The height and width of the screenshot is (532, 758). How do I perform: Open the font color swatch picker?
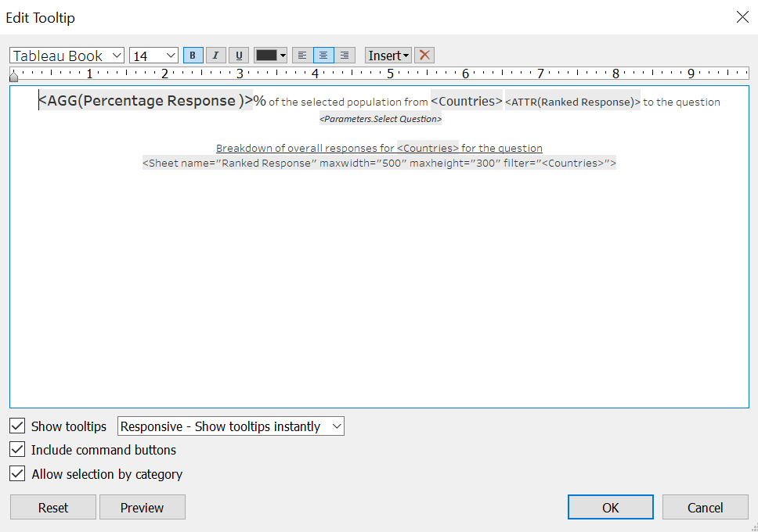click(x=271, y=56)
